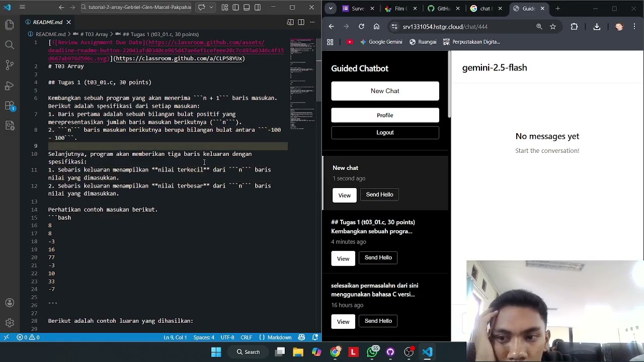Image resolution: width=644 pixels, height=362 pixels.
Task: View the Tugas 1 chat from 4 minutes ago
Action: tap(343, 258)
